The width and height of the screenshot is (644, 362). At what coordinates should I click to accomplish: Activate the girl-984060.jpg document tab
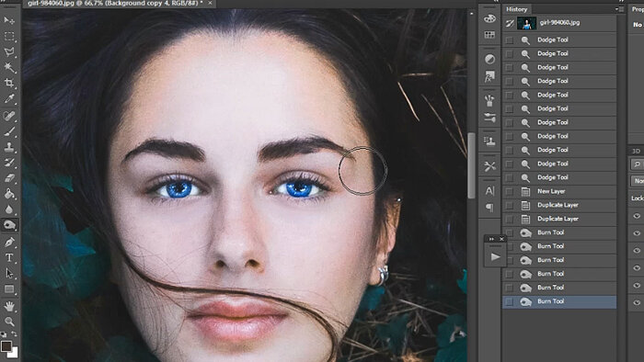(115, 4)
